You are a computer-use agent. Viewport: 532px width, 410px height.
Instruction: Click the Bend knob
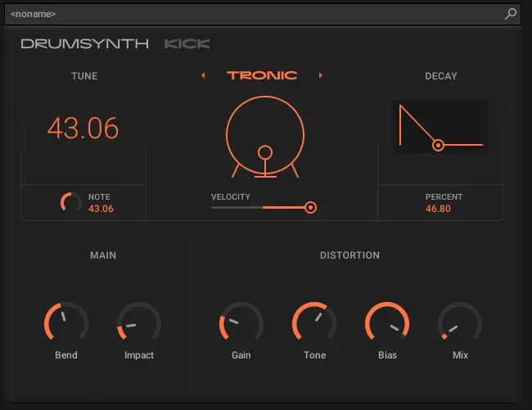tap(65, 323)
